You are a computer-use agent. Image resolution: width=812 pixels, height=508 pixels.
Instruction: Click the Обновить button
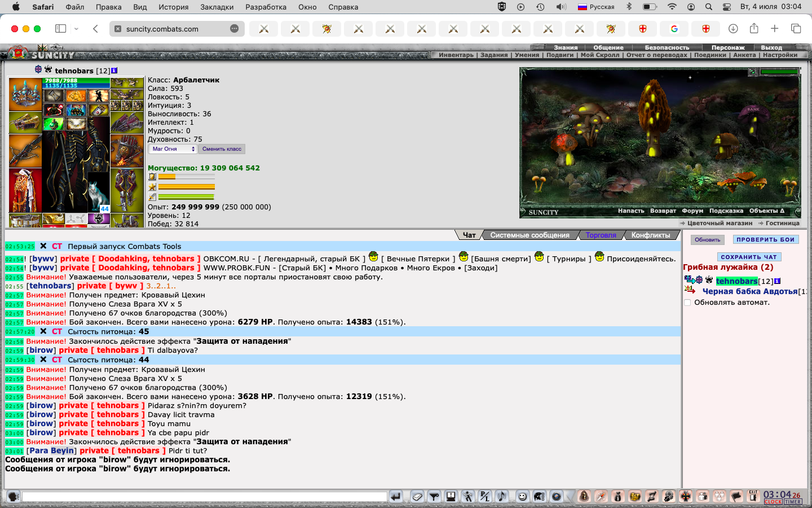(x=707, y=240)
